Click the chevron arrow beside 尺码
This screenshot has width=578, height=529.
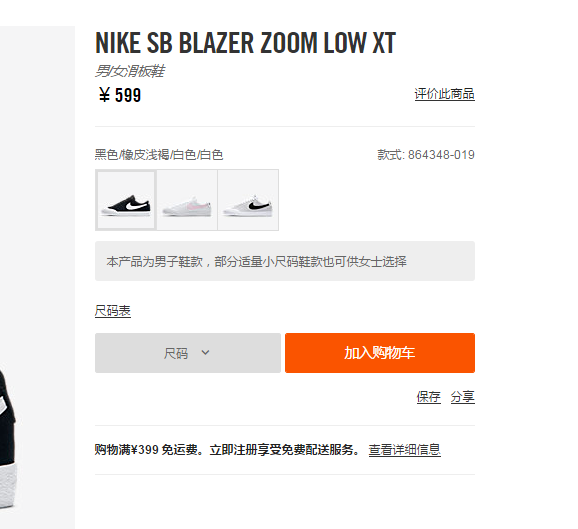click(205, 353)
